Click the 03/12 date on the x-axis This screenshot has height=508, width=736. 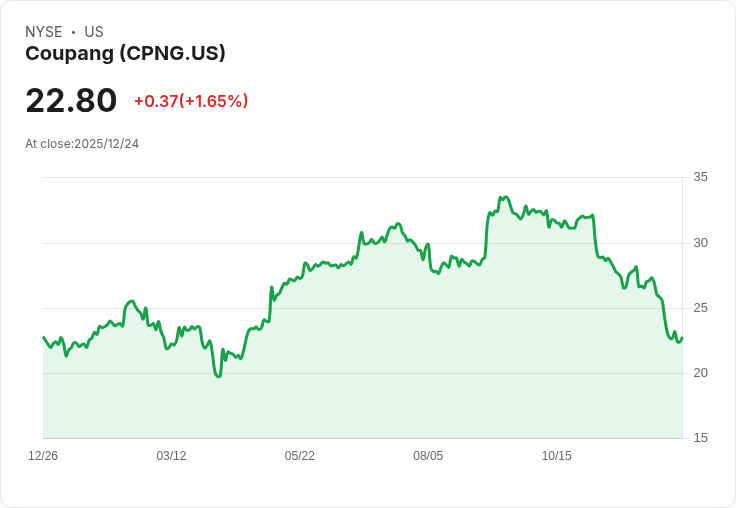coord(171,456)
